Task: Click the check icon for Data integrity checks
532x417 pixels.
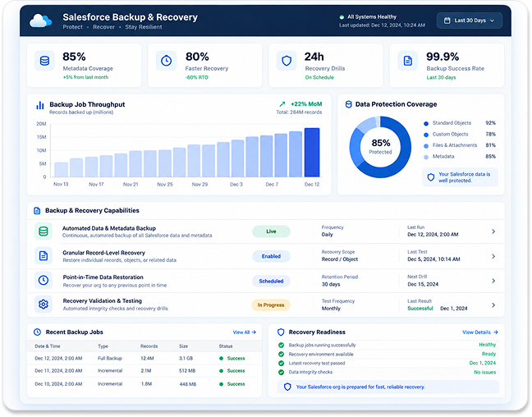Action: pyautogui.click(x=281, y=372)
